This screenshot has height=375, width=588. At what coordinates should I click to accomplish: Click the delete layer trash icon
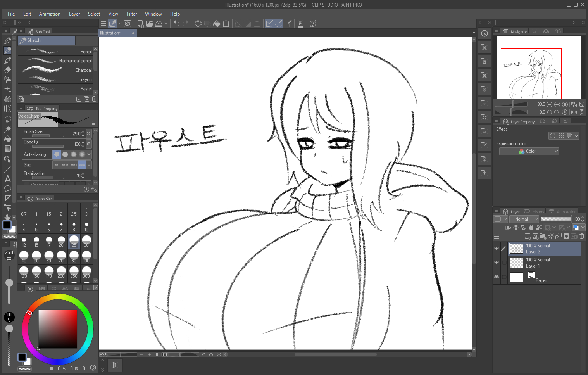(582, 236)
